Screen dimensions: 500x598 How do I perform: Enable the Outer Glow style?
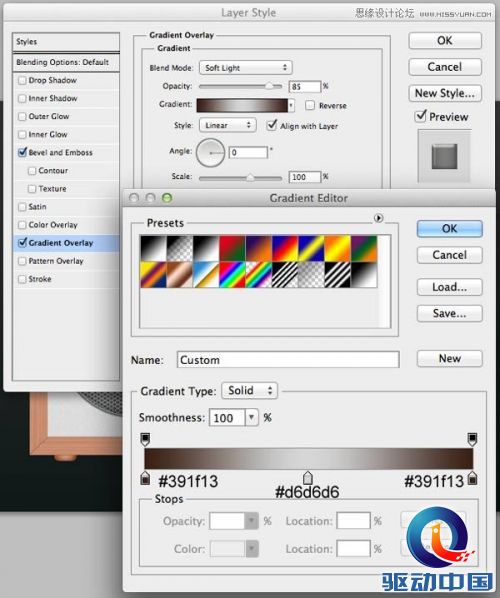[22, 116]
